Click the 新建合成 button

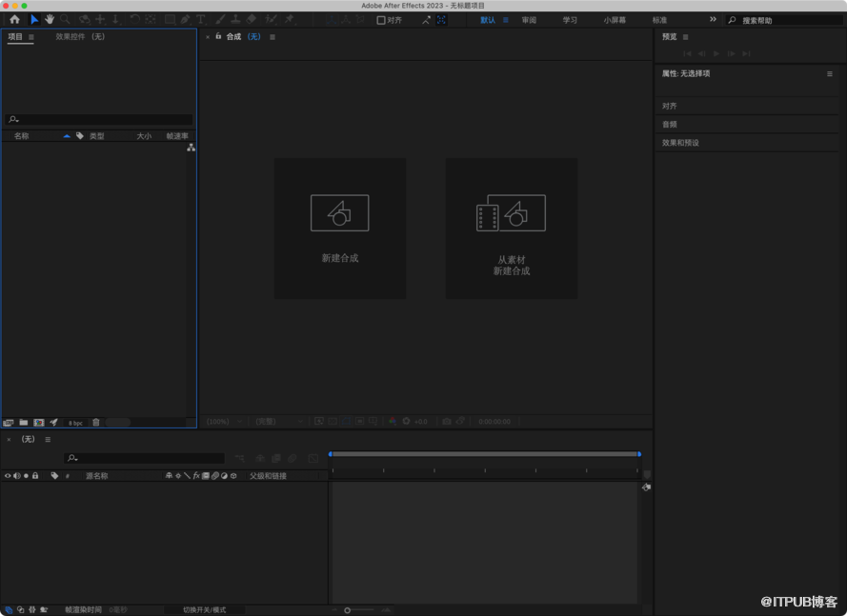[x=340, y=229]
